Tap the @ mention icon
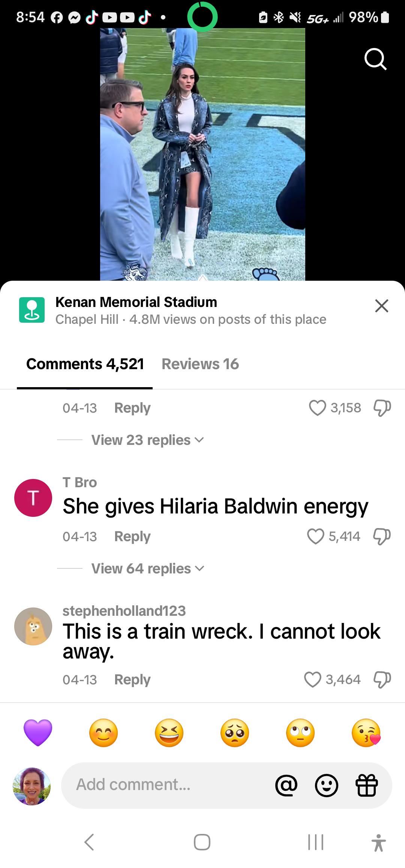This screenshot has width=405, height=868. click(286, 785)
